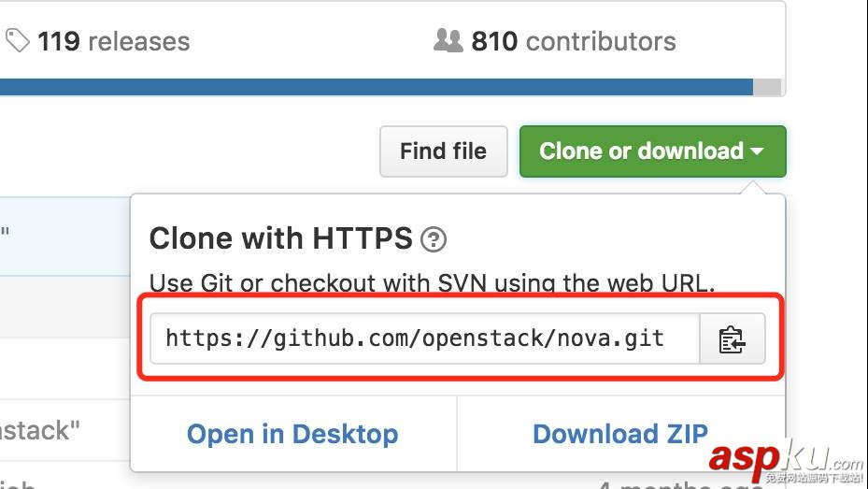
Task: Click the grey language bar segment
Action: [x=767, y=87]
